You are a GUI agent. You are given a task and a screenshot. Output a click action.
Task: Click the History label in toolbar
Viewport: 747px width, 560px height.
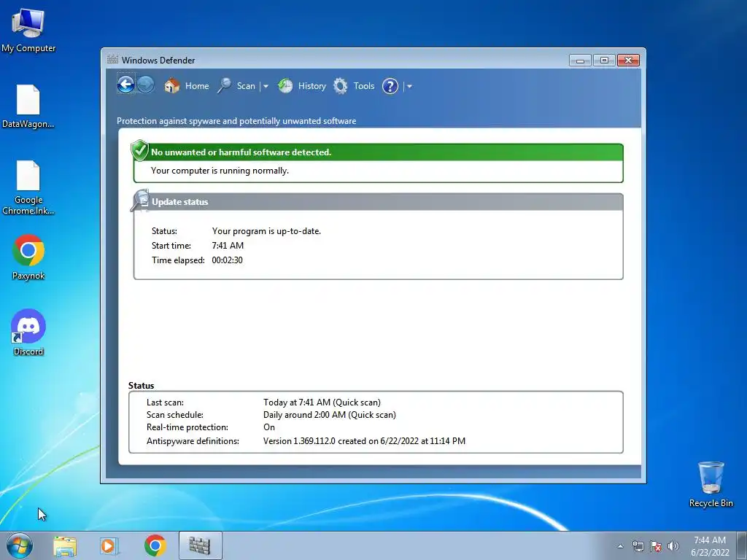pyautogui.click(x=312, y=86)
